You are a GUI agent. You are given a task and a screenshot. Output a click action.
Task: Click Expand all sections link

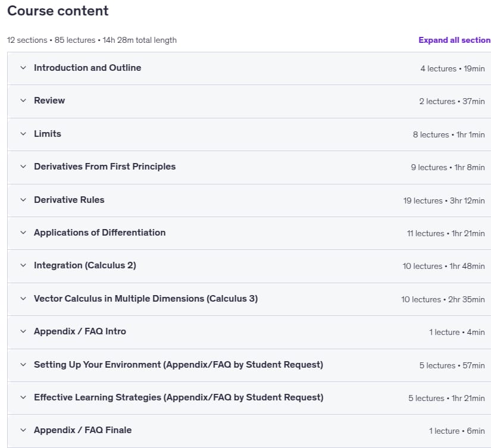click(x=454, y=40)
